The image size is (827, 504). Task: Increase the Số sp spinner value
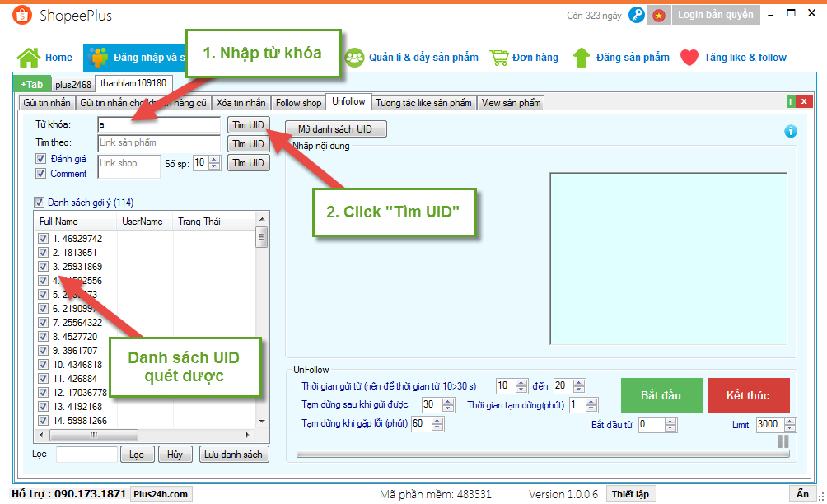(x=215, y=159)
